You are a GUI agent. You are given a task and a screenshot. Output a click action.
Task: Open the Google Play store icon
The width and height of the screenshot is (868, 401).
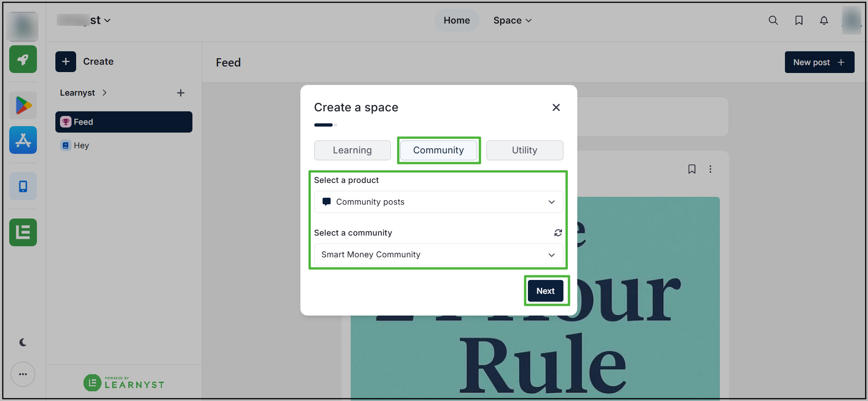[23, 105]
